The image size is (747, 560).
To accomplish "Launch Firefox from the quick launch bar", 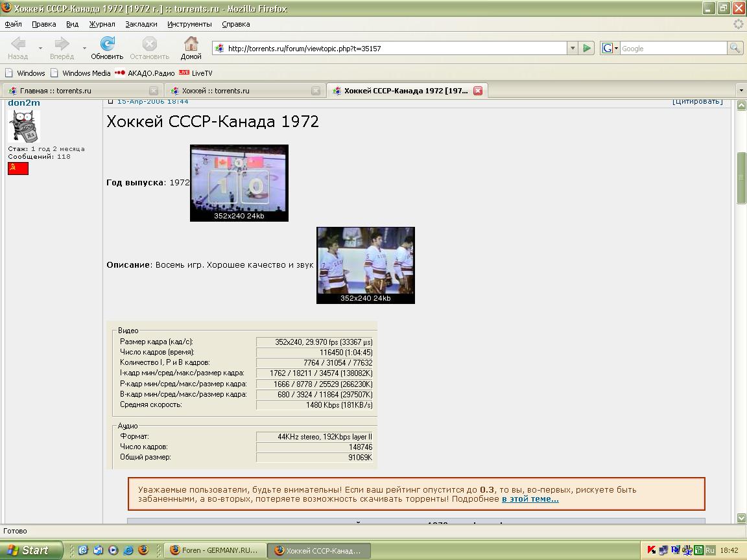I will pos(143,550).
